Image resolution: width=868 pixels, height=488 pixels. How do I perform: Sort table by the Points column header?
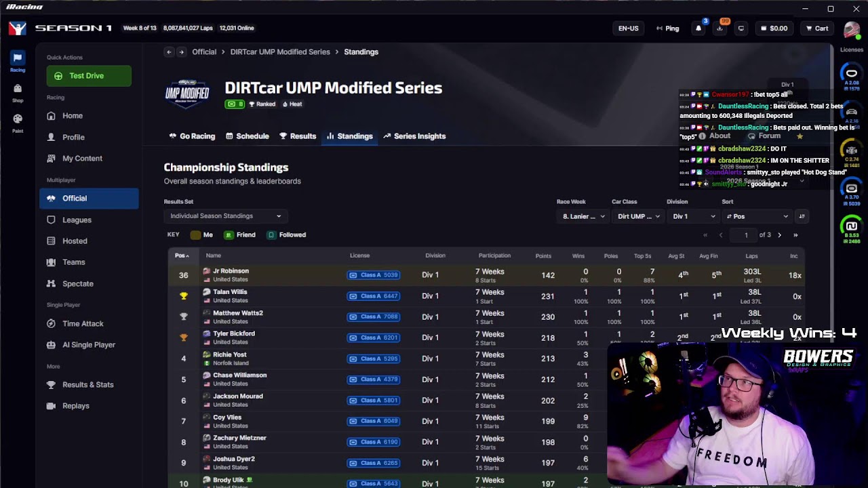pos(543,256)
